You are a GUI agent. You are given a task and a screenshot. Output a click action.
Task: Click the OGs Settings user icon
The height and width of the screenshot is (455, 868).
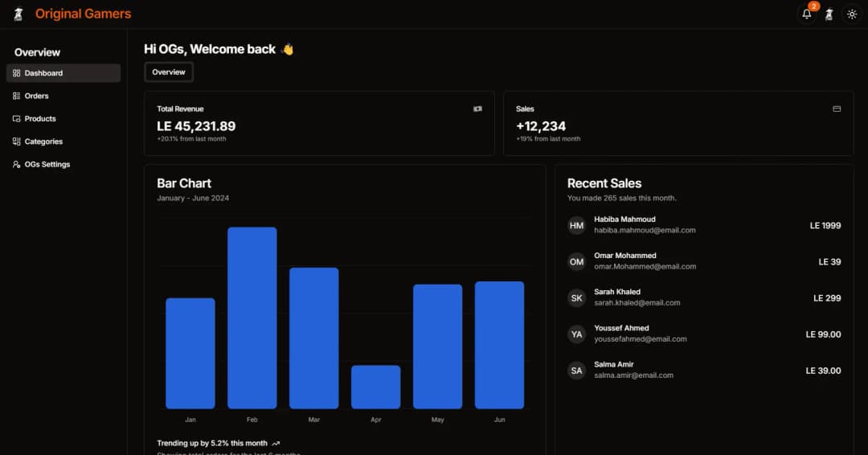tap(17, 165)
